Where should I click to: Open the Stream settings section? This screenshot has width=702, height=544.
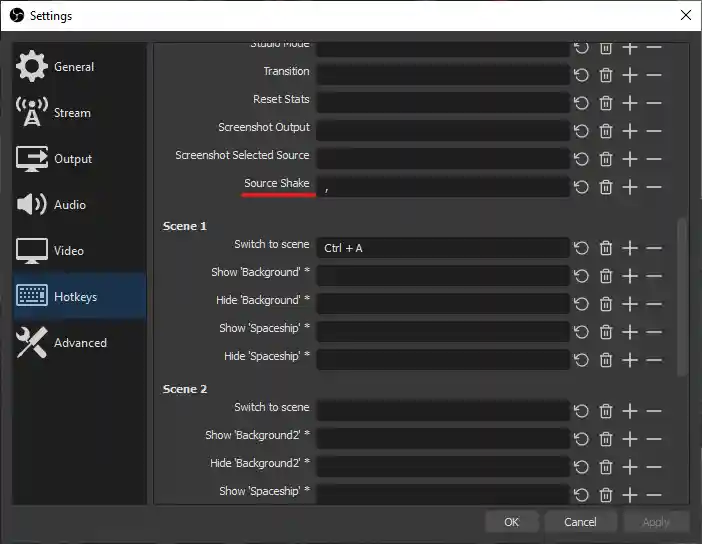coord(79,113)
